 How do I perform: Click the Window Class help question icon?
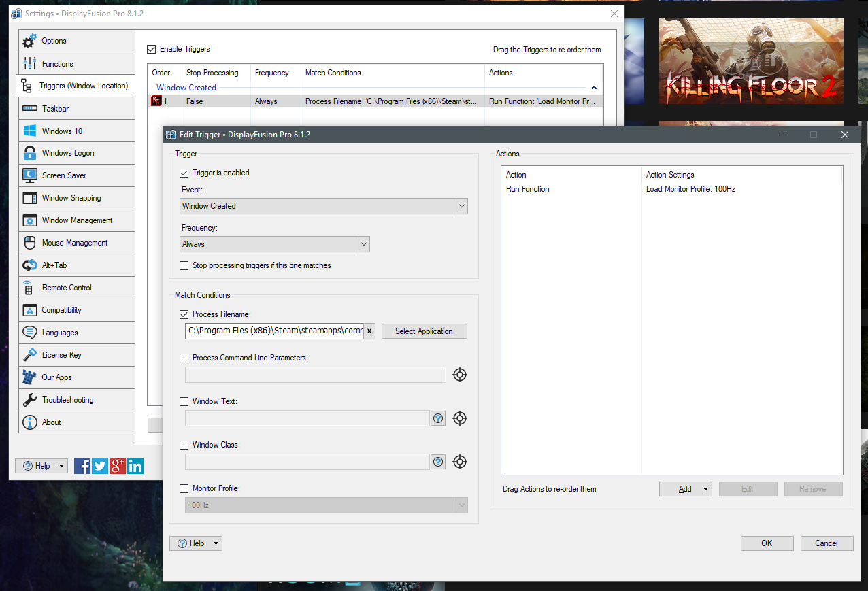pos(438,462)
